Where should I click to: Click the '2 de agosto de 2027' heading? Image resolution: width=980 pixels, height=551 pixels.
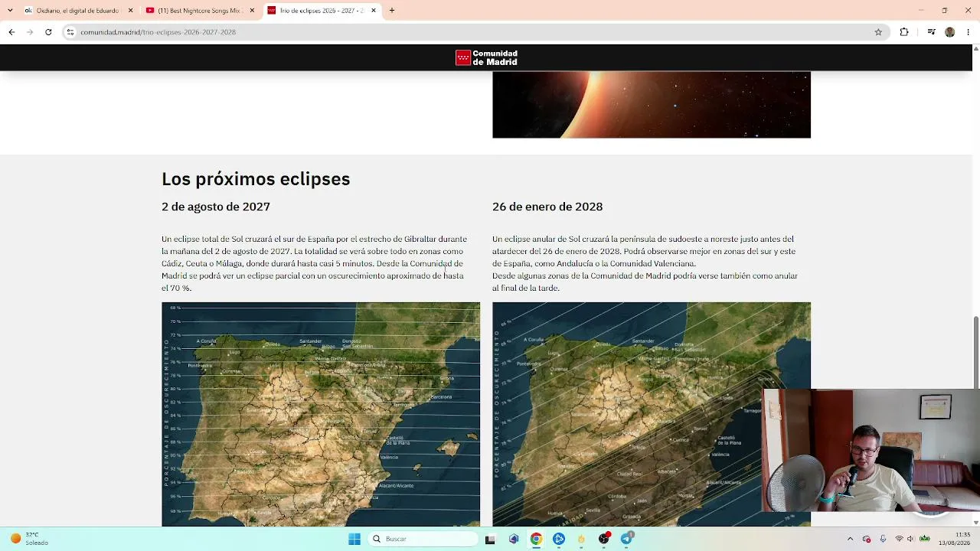[216, 207]
